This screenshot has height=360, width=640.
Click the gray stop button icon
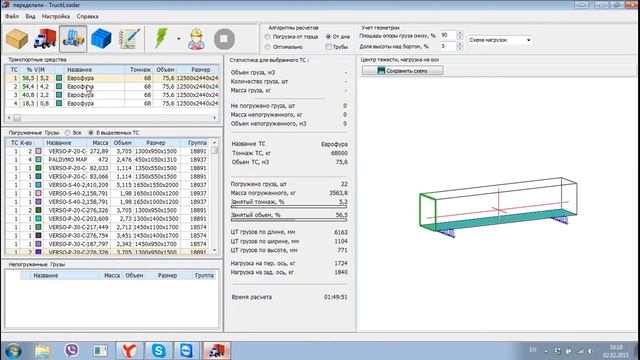(224, 39)
